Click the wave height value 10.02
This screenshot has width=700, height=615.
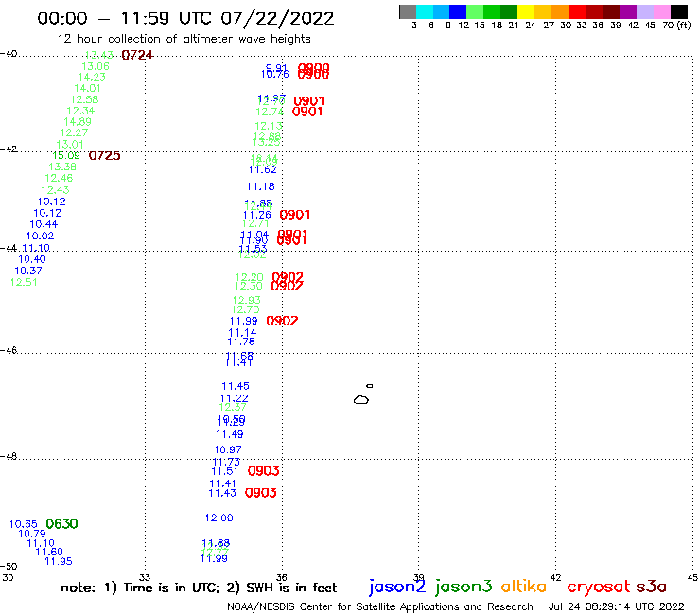coord(40,237)
